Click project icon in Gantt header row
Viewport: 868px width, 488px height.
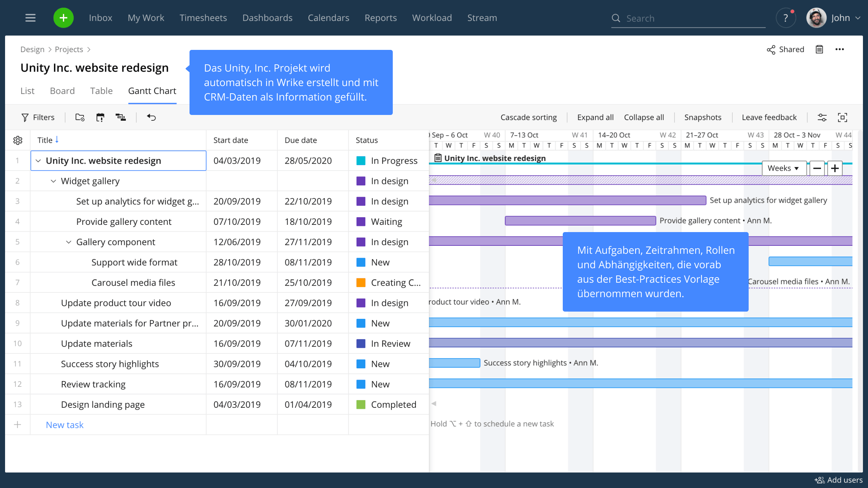[438, 158]
